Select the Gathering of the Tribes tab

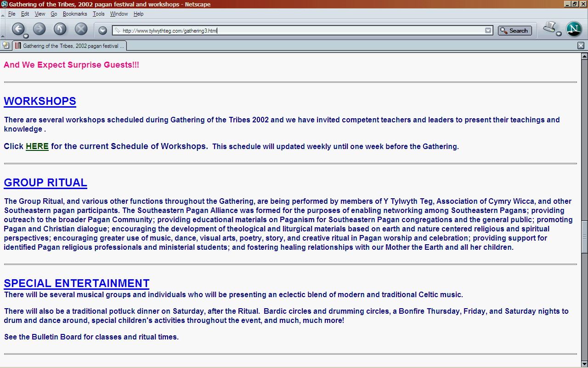69,46
